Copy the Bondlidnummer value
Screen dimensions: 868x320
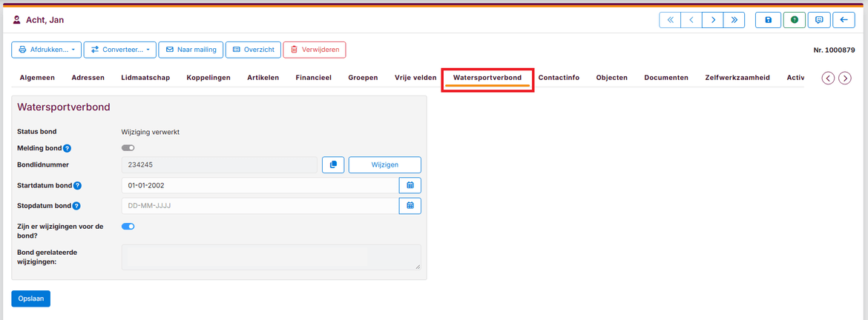333,164
